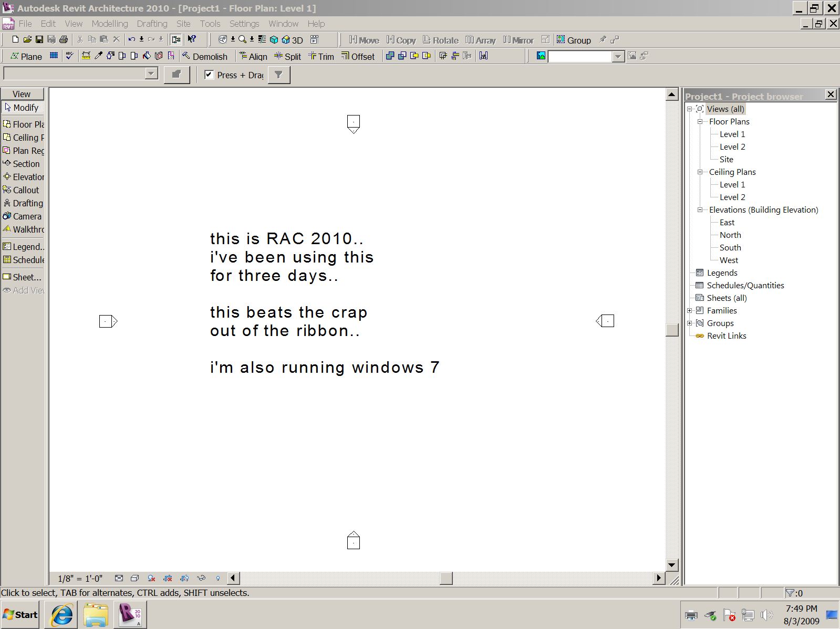840x629 pixels.
Task: Collapse the Views (all) tree node
Action: [x=690, y=109]
